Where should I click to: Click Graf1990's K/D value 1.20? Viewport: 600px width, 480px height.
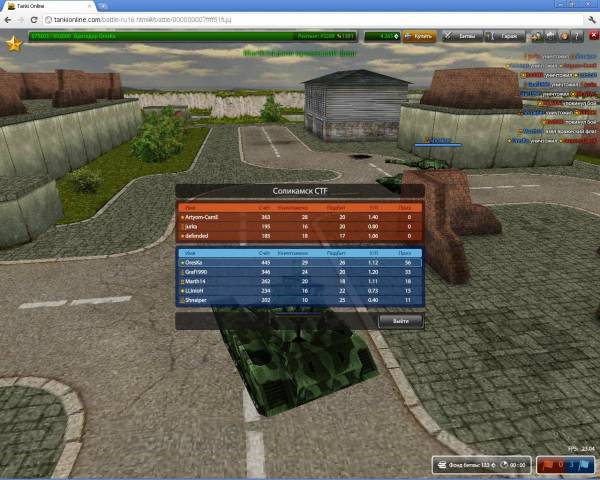(373, 272)
